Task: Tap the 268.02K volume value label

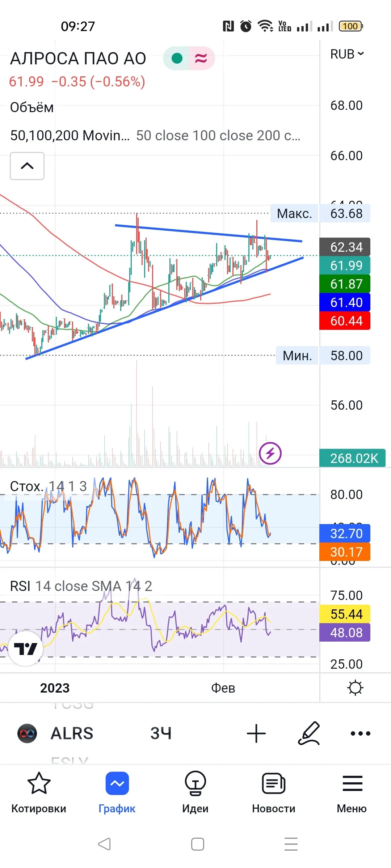Action: click(x=352, y=458)
